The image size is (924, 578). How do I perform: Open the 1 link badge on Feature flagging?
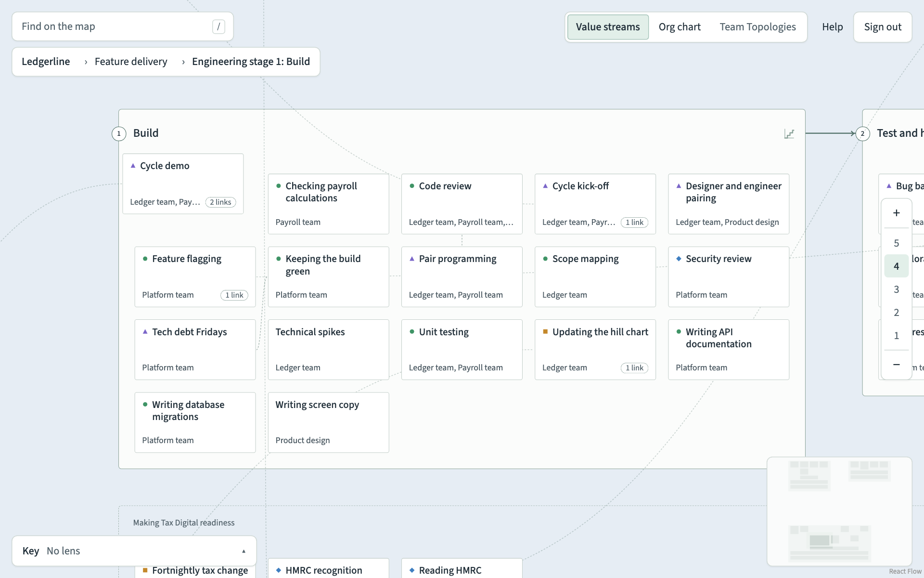[234, 295]
